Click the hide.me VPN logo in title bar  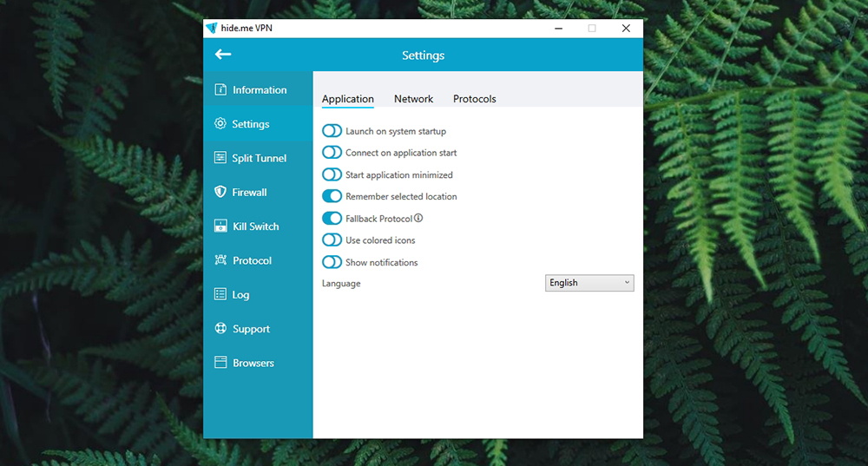click(x=212, y=28)
